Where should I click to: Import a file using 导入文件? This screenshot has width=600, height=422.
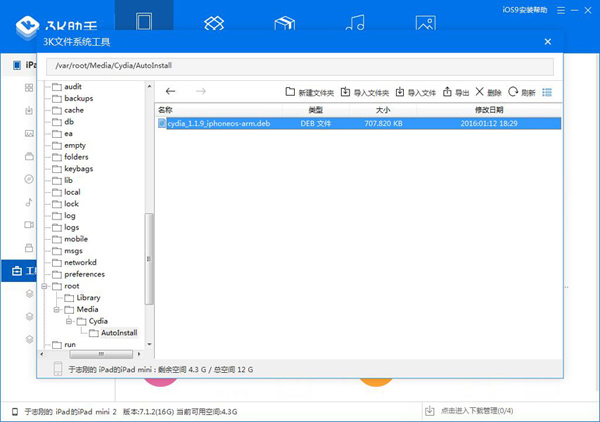415,92
